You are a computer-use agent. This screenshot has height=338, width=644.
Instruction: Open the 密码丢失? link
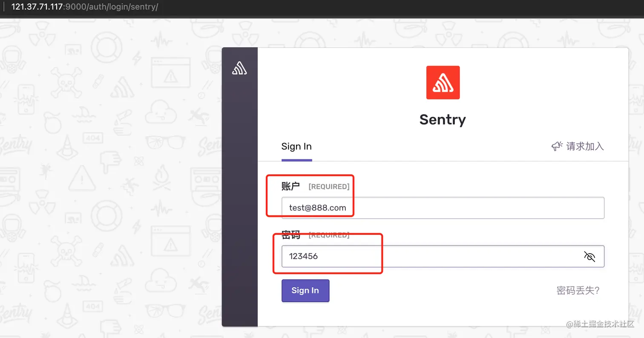coord(578,291)
